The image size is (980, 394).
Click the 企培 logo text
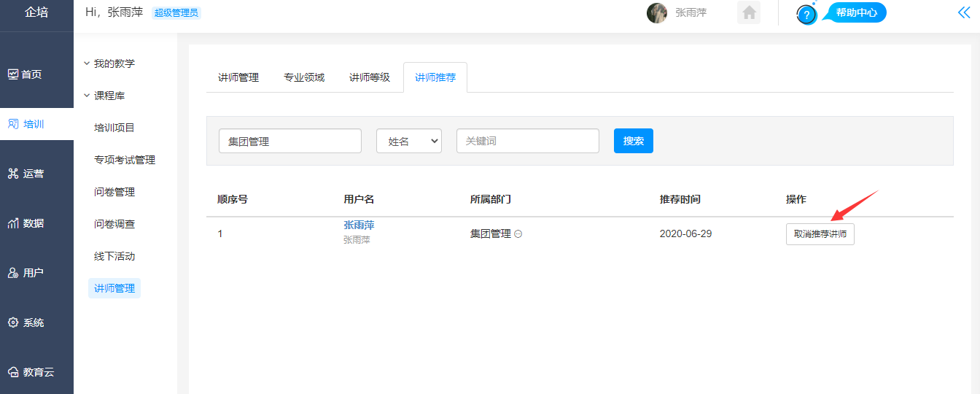pyautogui.click(x=36, y=12)
